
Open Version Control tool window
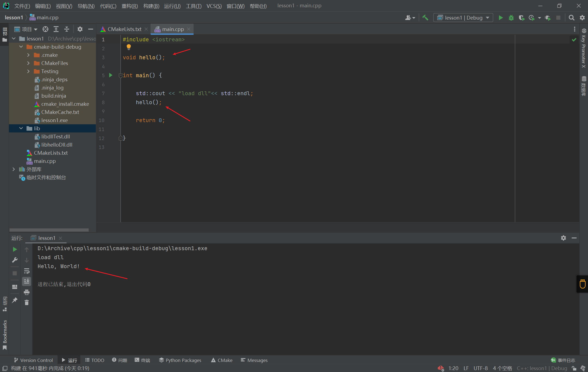tap(33, 360)
